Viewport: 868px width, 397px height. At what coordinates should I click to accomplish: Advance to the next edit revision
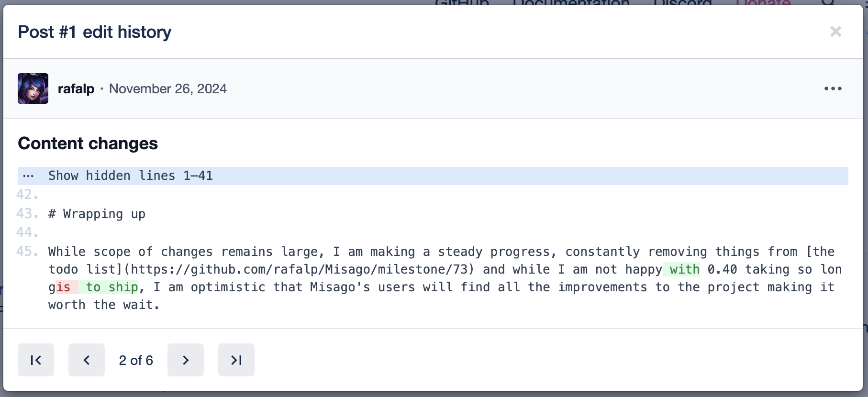[186, 360]
